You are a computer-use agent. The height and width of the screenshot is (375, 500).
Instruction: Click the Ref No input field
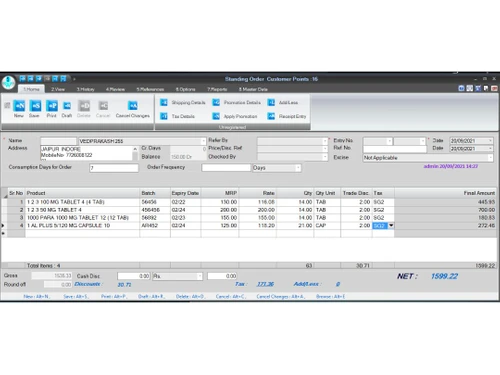[395, 149]
